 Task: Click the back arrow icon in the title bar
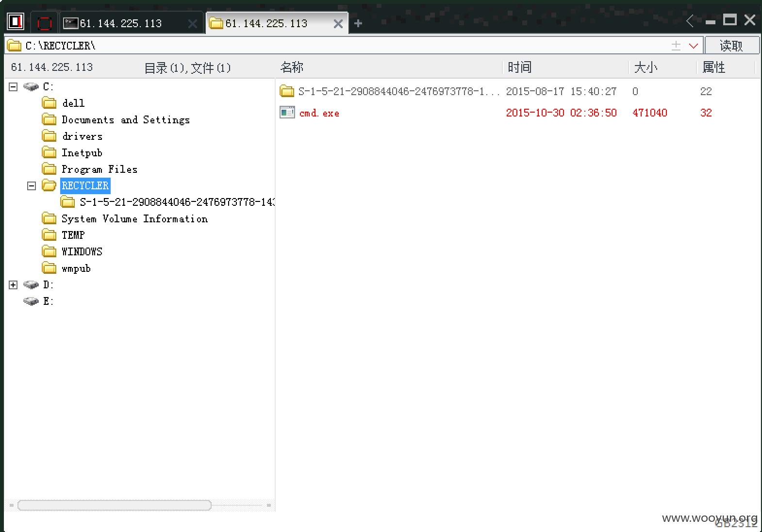[690, 20]
